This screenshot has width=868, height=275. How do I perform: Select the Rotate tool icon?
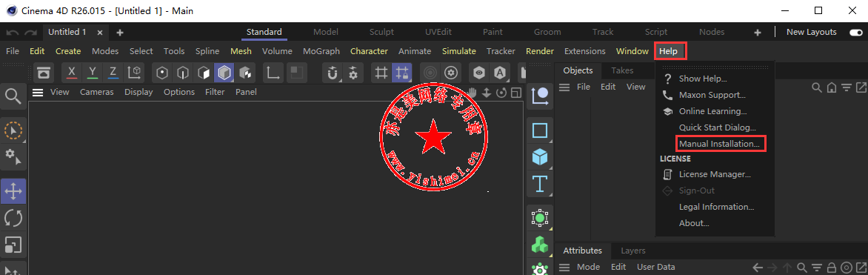click(13, 218)
